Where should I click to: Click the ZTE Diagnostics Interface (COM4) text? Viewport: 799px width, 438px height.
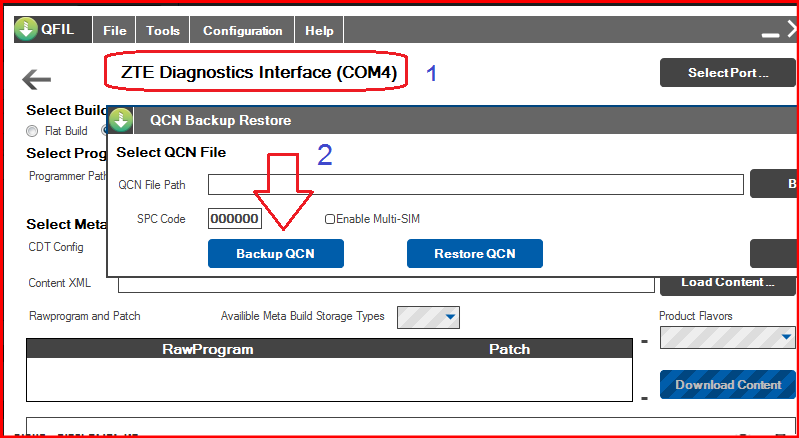pyautogui.click(x=258, y=72)
